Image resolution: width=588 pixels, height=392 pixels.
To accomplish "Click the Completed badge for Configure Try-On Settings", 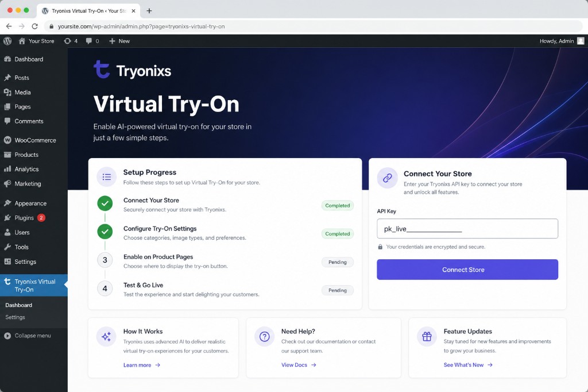I will click(338, 233).
